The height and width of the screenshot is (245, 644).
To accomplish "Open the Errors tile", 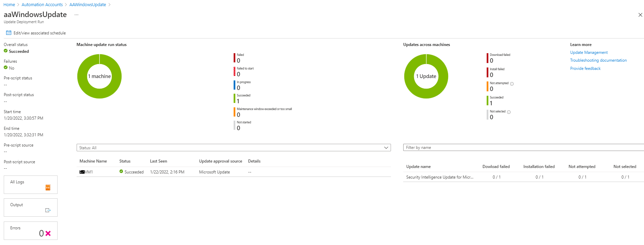I will (31, 231).
